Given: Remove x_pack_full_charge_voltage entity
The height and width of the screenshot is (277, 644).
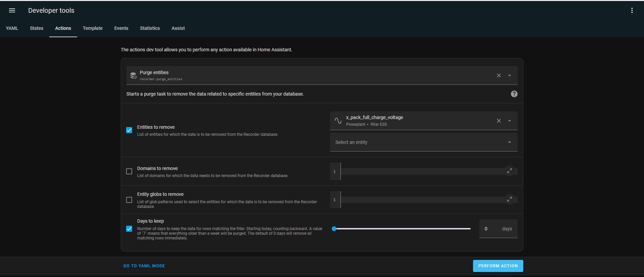Looking at the screenshot, I should point(499,121).
